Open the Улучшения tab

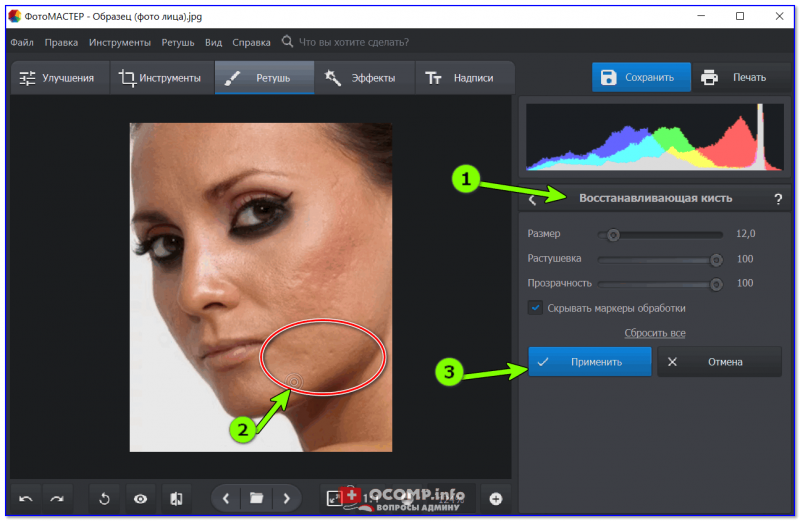point(60,78)
